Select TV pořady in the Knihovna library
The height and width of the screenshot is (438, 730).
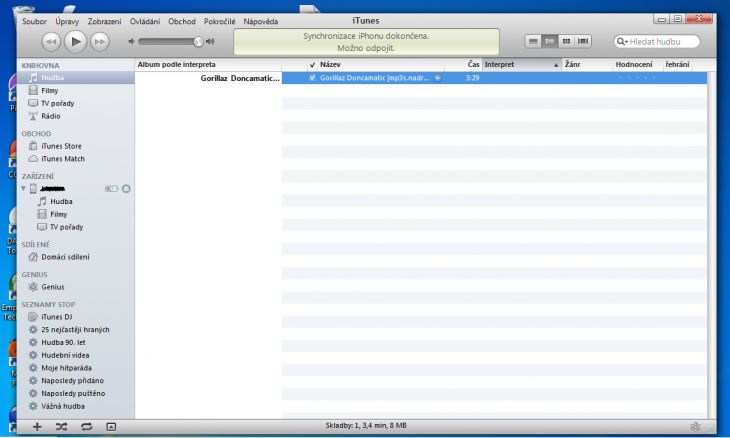tap(76, 103)
